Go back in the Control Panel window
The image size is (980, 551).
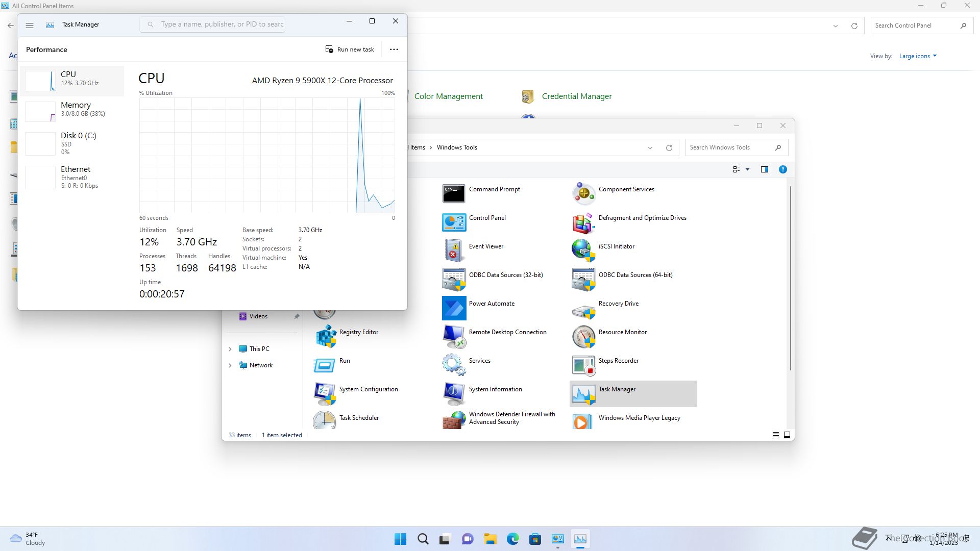click(x=11, y=26)
